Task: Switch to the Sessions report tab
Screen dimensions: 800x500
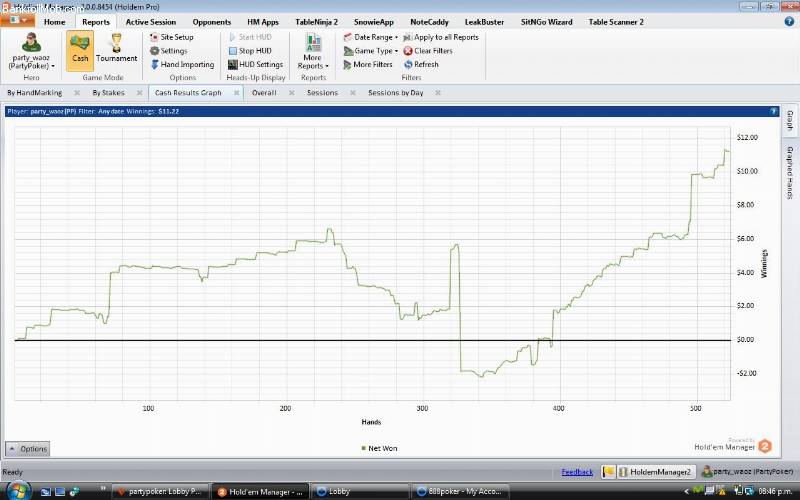Action: (322, 93)
